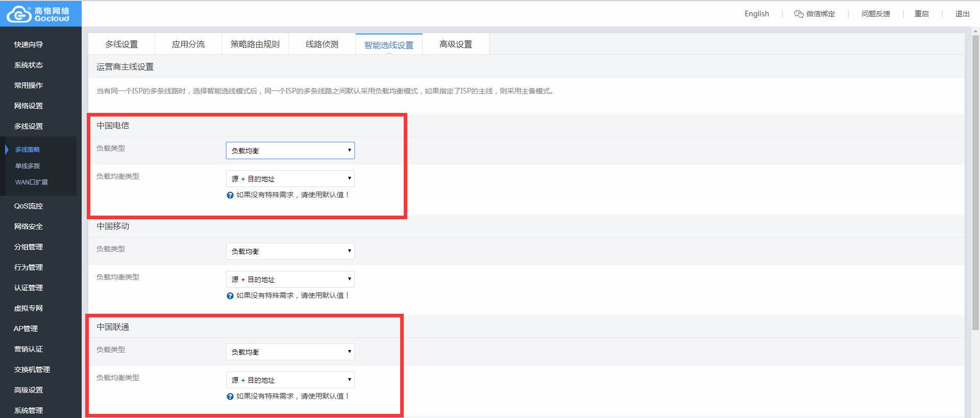Image resolution: width=980 pixels, height=418 pixels.
Task: Open 中国电信 负载类型 dropdown
Action: 290,150
